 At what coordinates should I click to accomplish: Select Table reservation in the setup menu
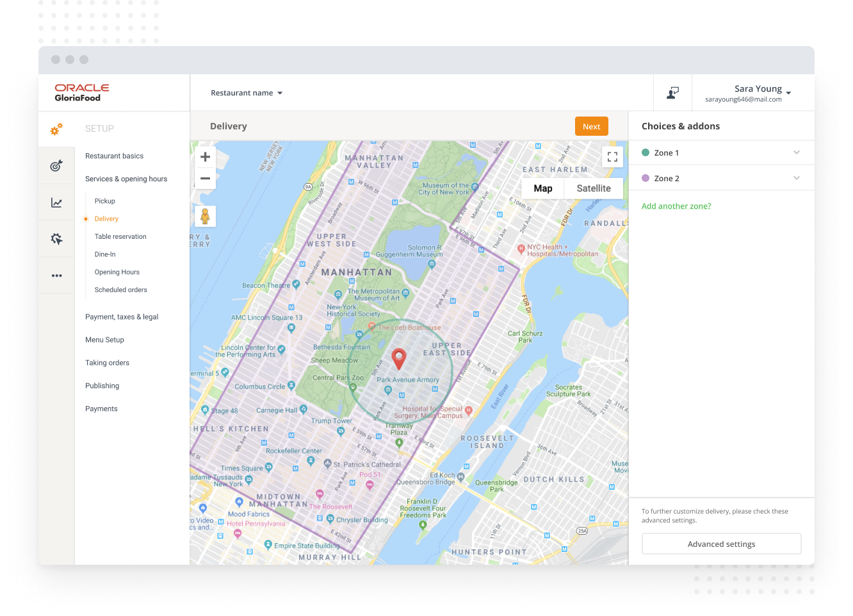(120, 237)
